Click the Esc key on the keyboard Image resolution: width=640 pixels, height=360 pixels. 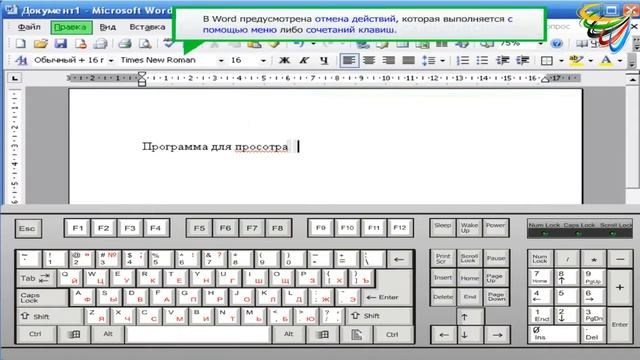pos(27,229)
